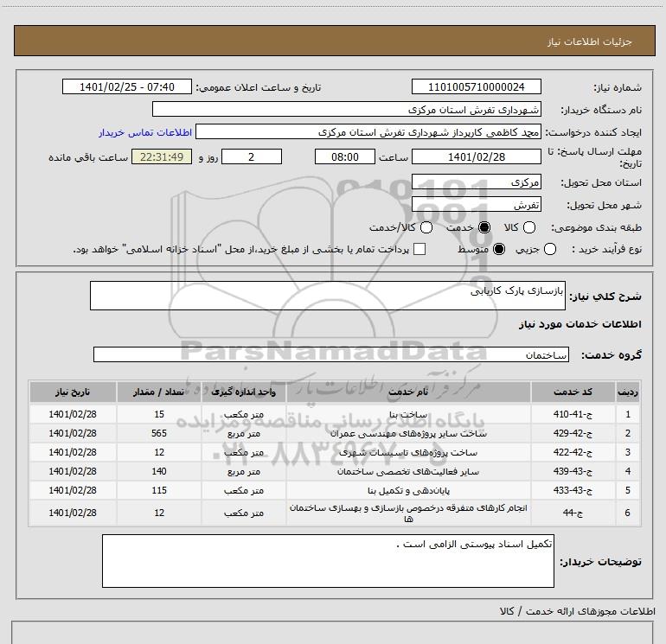Click the تعداد / مقدار column header
This screenshot has width=666, height=644.
[x=159, y=392]
